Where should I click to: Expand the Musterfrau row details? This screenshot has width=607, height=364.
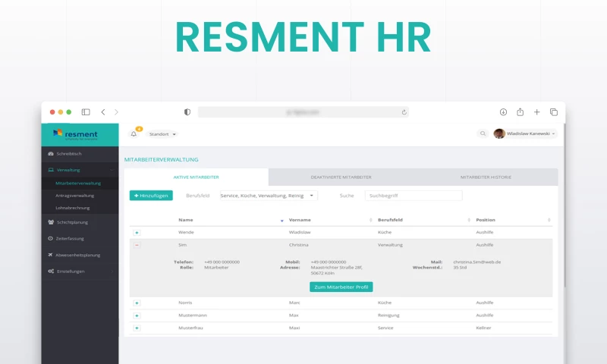[x=137, y=328]
